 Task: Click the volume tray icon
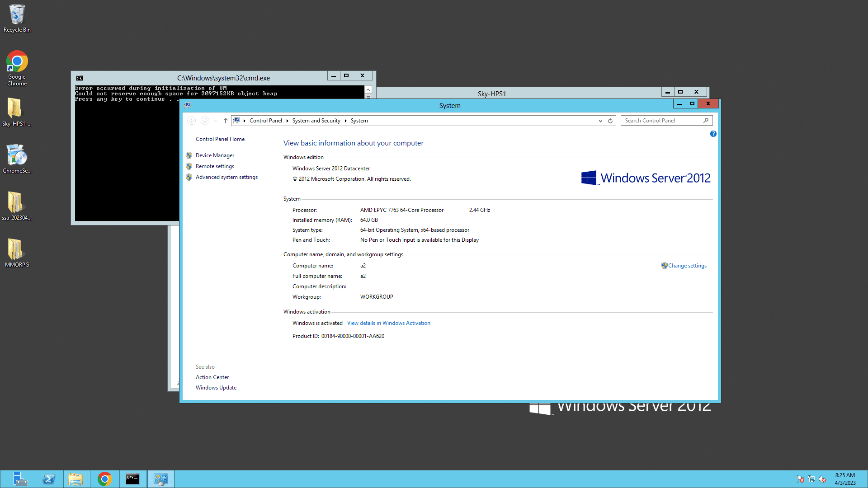(822, 479)
